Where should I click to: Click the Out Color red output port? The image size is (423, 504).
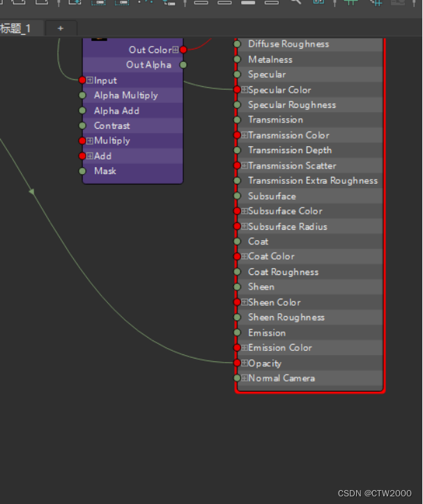coord(183,50)
